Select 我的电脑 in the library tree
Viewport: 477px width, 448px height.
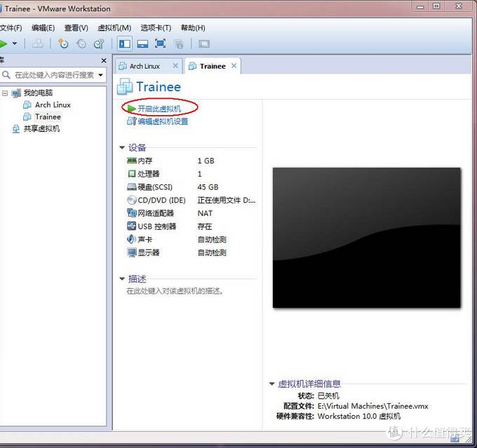click(x=38, y=93)
